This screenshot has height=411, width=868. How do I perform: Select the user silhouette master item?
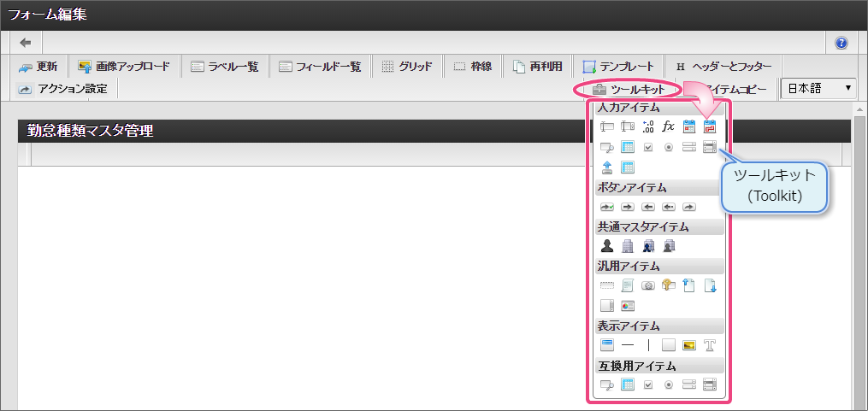point(607,245)
